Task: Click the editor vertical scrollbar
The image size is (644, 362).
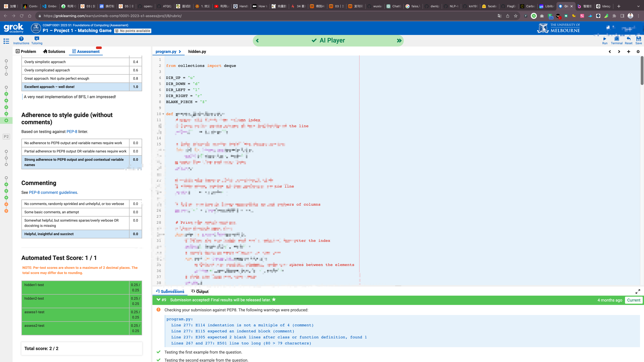Action: tap(642, 70)
